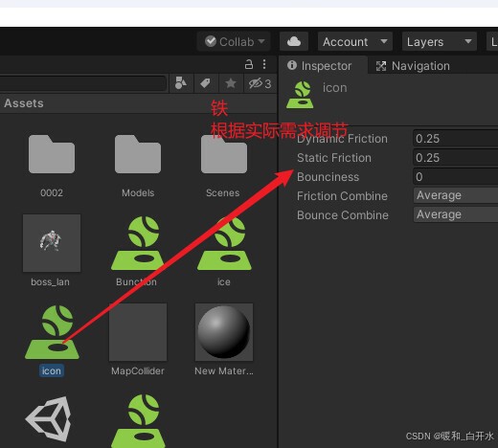Image resolution: width=498 pixels, height=448 pixels.
Task: Click the cloud services icon
Action: (x=294, y=41)
